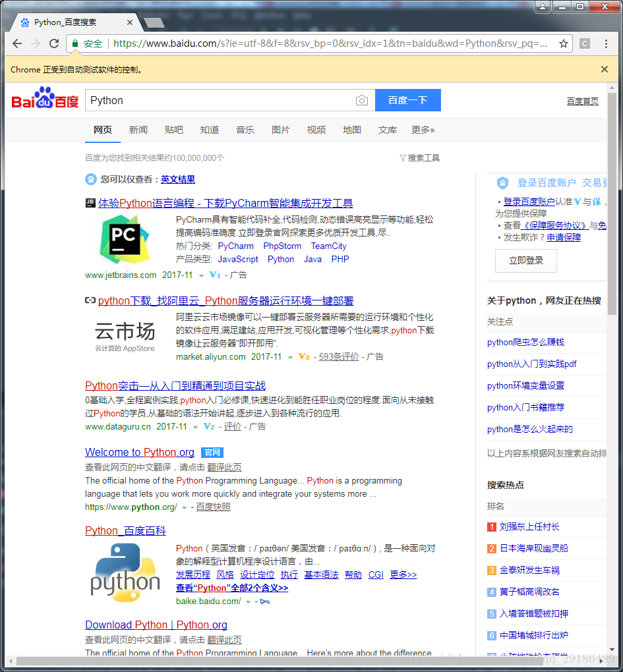Expand dropdown arrow after https://www.python.org/

[184, 508]
